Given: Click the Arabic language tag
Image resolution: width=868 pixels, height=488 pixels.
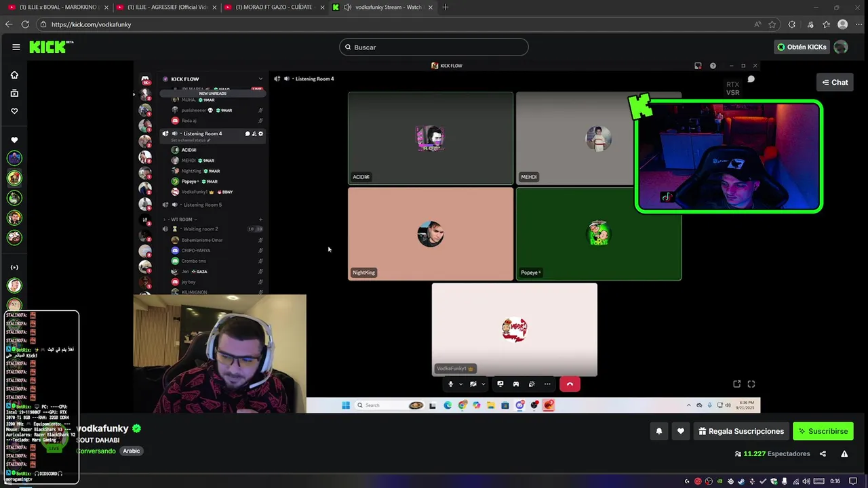Looking at the screenshot, I should tap(132, 451).
